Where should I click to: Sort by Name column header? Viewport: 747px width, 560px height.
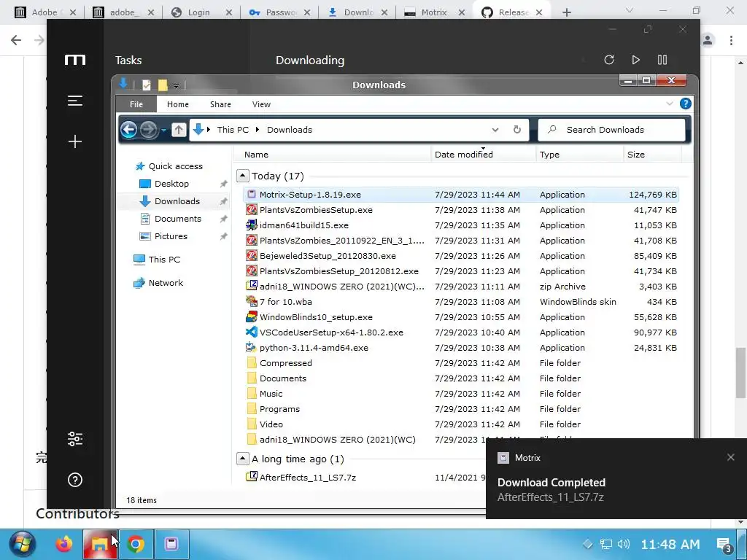point(333,155)
